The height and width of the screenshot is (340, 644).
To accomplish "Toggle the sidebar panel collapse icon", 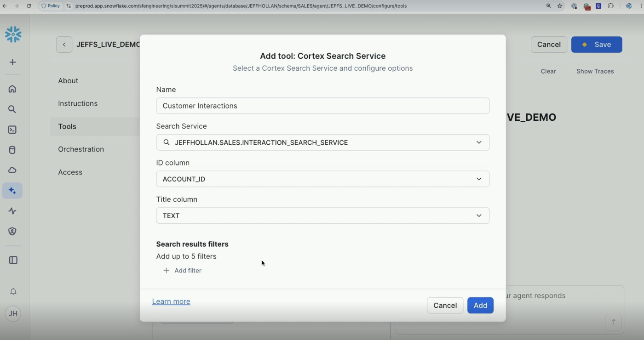I will pyautogui.click(x=13, y=260).
